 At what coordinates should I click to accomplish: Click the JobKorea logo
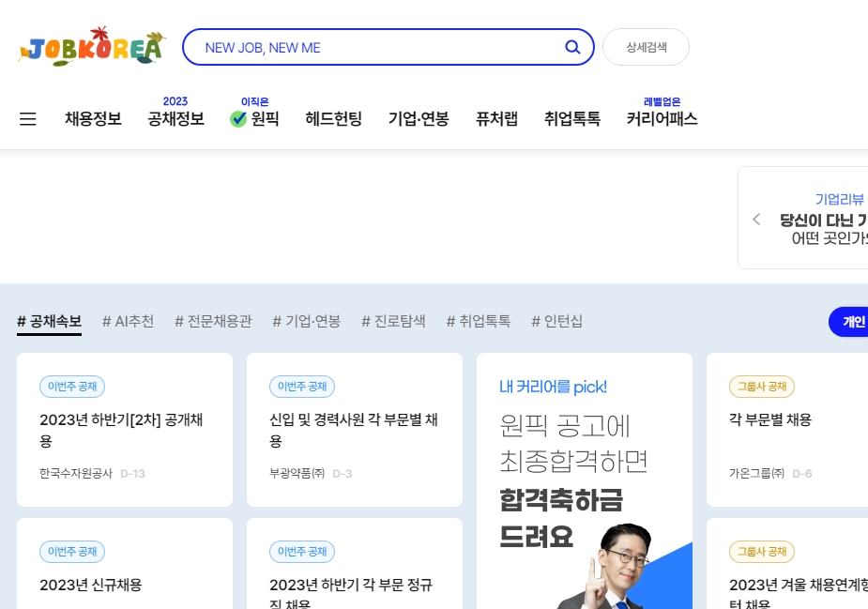[91, 45]
